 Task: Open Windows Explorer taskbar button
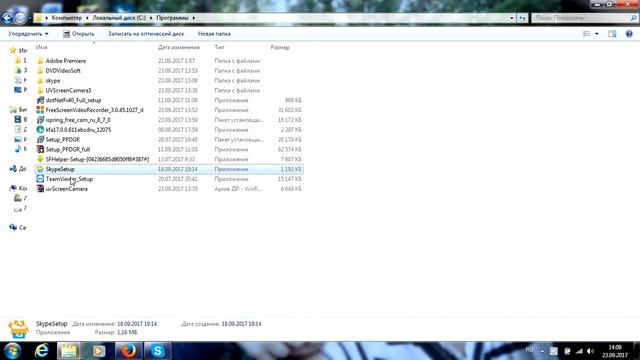69,351
